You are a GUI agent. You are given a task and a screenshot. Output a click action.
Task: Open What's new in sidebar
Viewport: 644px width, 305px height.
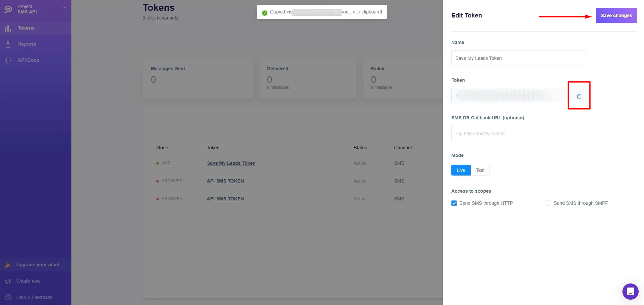pos(28,281)
